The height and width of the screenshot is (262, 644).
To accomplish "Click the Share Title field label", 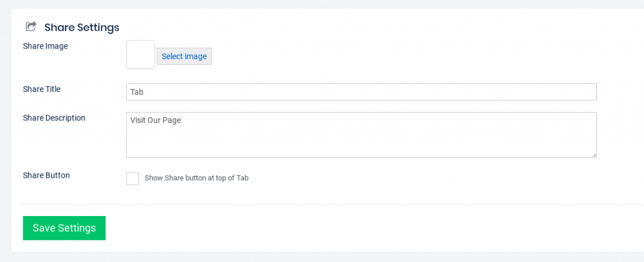I will (42, 89).
